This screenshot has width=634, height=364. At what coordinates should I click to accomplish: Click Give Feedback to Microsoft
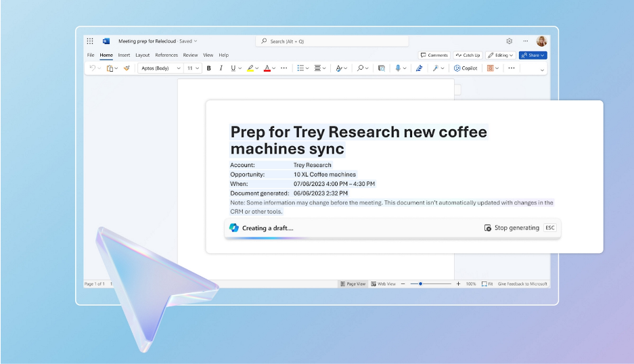point(522,284)
